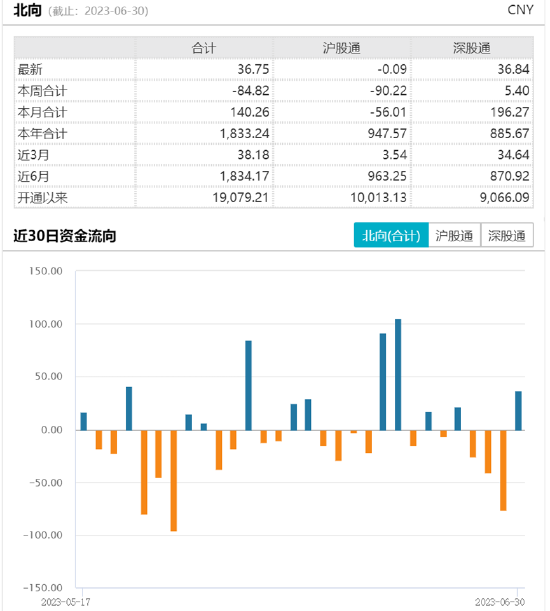Click the tallest blue bar above 100
The height and width of the screenshot is (611, 550).
[x=398, y=374]
